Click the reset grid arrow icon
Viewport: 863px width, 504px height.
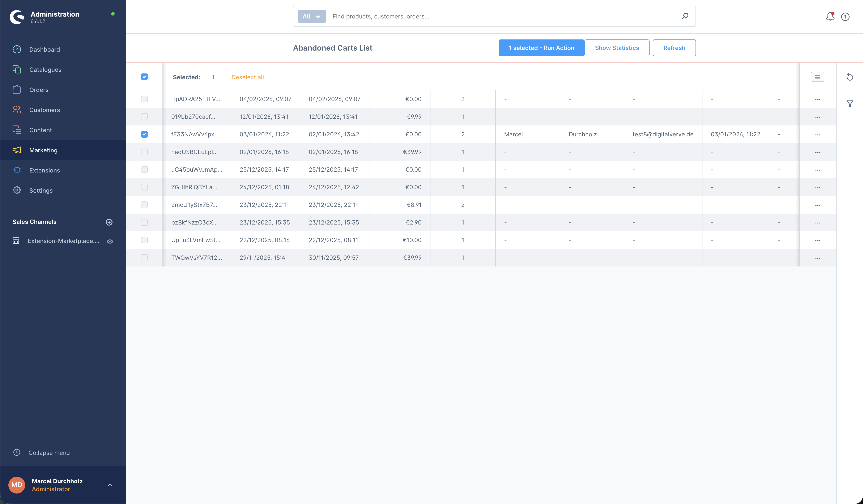(850, 77)
